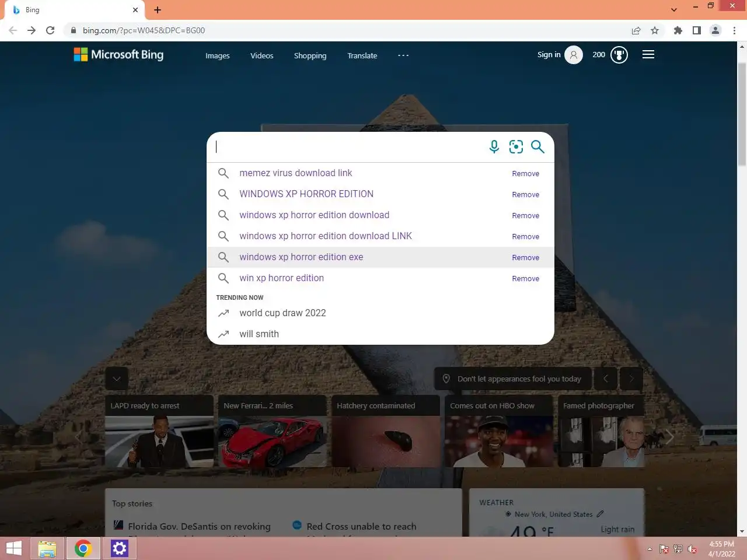The width and height of the screenshot is (747, 560).
Task: Select trending world cup draw 2022
Action: tap(381, 313)
